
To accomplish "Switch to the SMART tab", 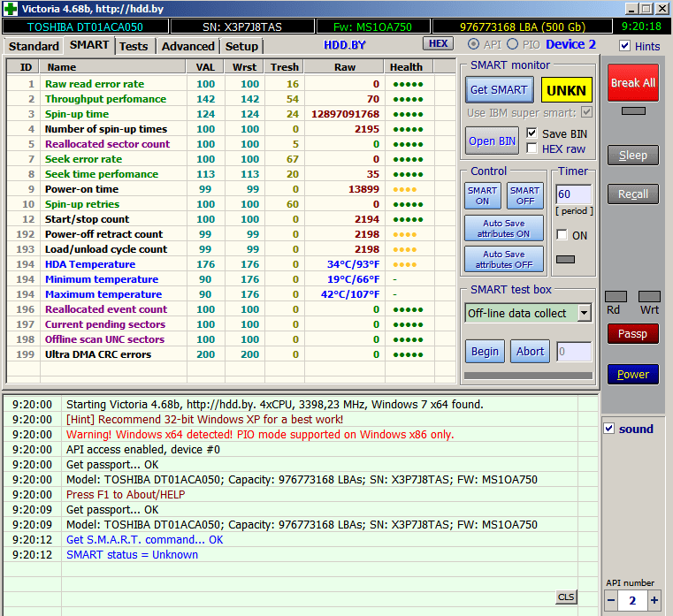I will coord(89,45).
